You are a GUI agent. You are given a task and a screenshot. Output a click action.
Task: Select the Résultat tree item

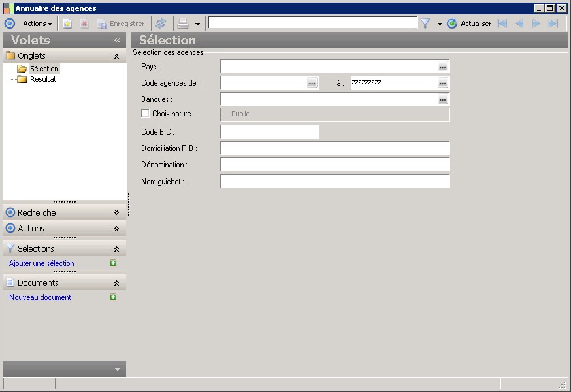[x=43, y=79]
